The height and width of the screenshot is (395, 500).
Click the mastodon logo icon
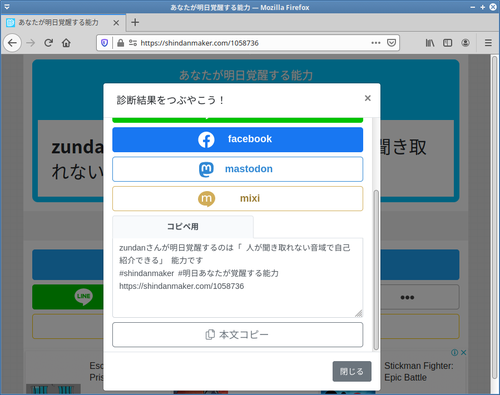tap(206, 169)
